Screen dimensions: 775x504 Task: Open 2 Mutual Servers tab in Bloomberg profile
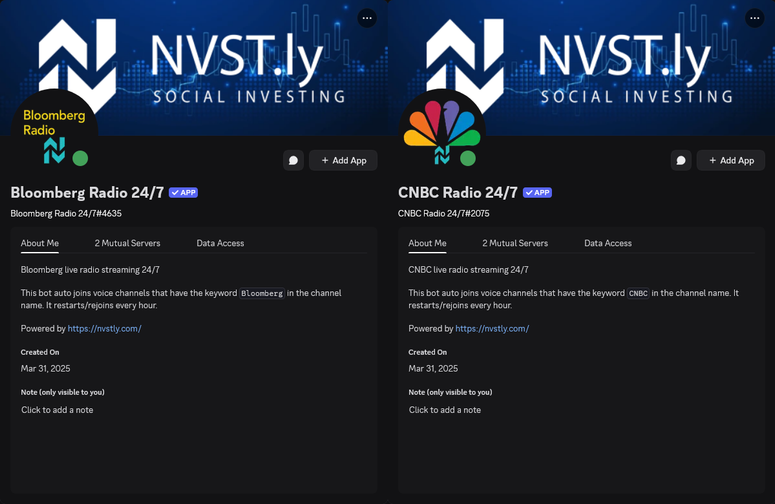click(x=128, y=243)
